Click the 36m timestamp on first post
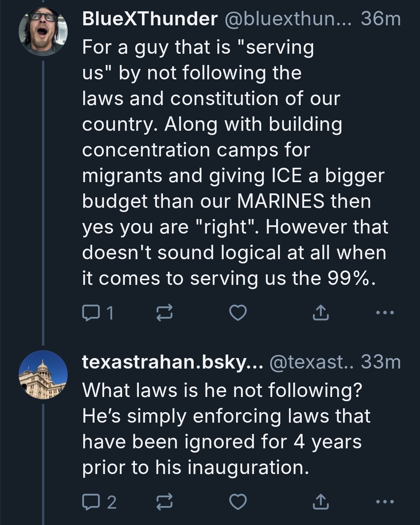This screenshot has width=420, height=525. coord(380,19)
